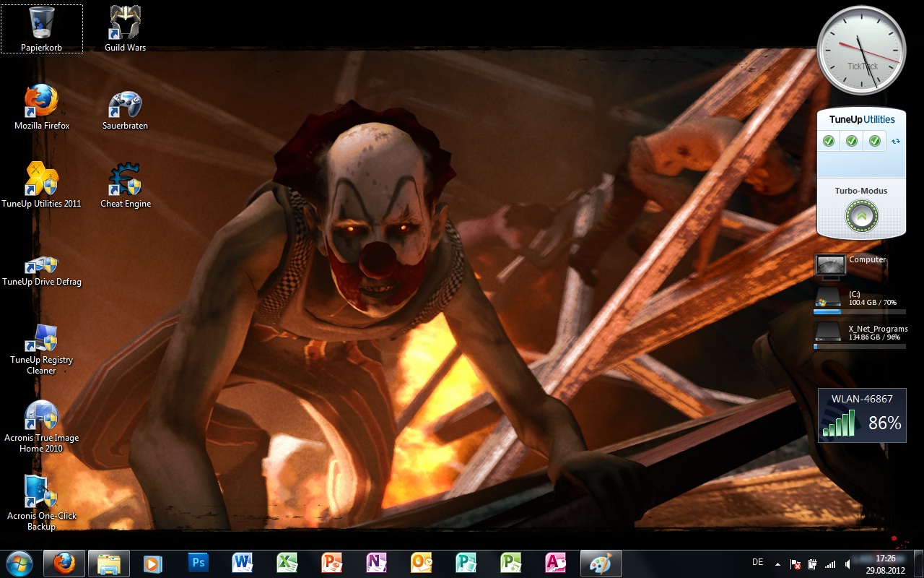Launch Acronis True Image Home 2010
This screenshot has height=578, width=924.
(x=41, y=426)
